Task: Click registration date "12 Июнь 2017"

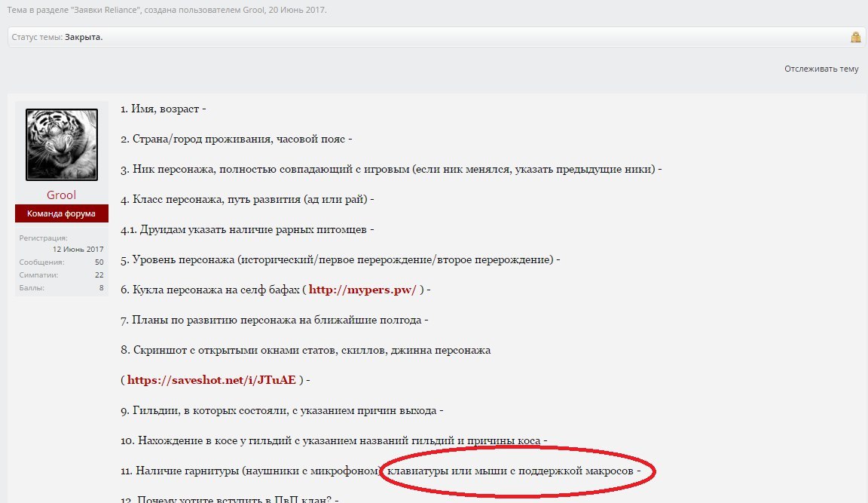Action: (x=78, y=249)
